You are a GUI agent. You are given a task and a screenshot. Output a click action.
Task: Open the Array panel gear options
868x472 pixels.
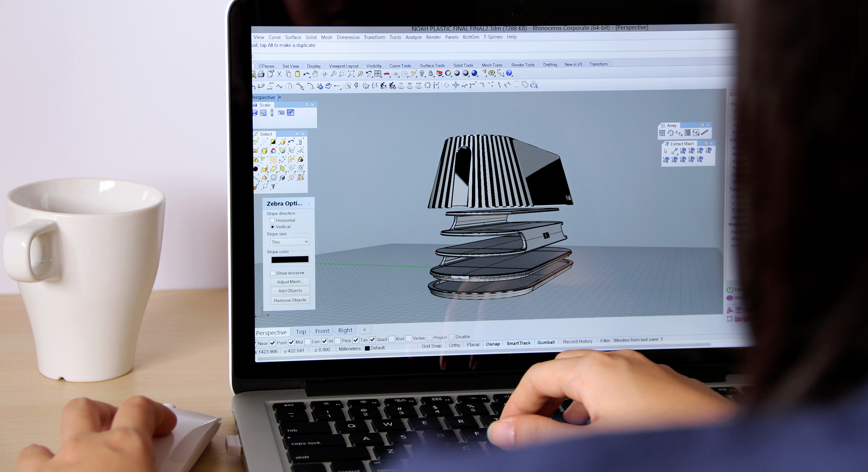[703, 125]
